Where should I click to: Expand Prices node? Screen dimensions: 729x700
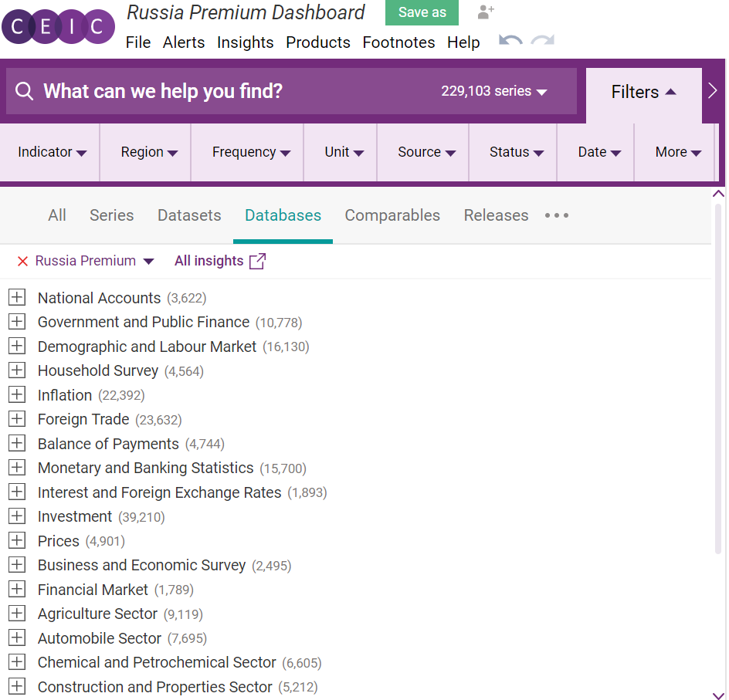click(x=17, y=541)
